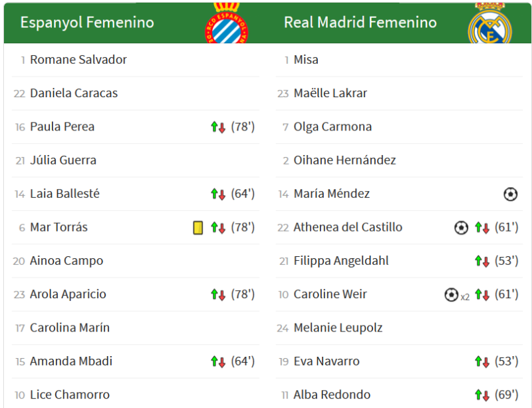Open the Real Madrid Femenino heading
Screen dimensions: 532x408
click(x=360, y=23)
